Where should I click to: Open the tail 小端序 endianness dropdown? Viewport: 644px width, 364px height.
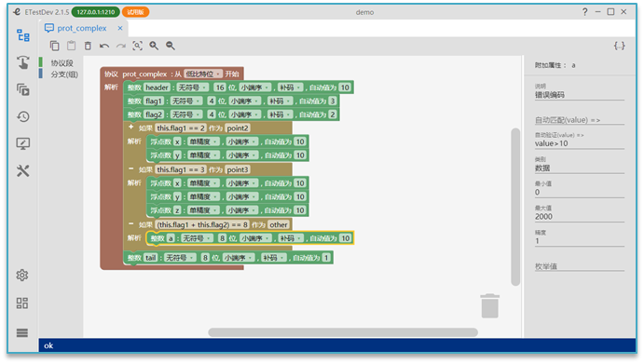click(x=238, y=258)
